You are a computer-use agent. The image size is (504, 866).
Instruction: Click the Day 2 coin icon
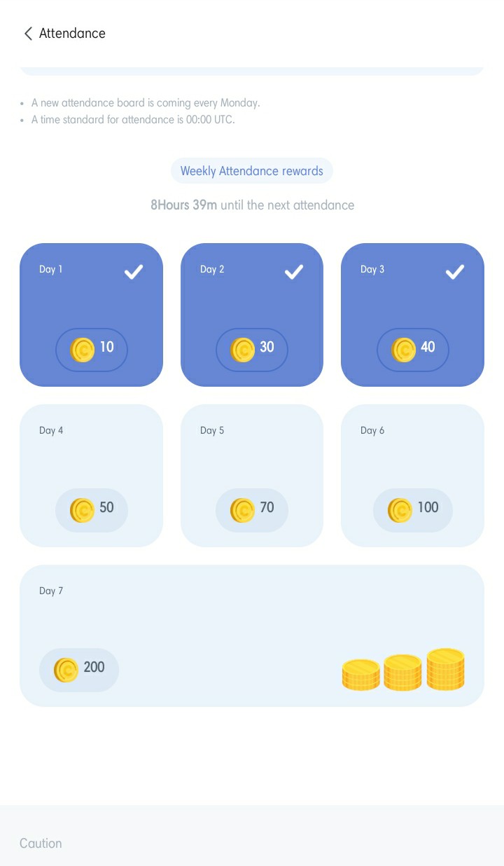pos(242,350)
